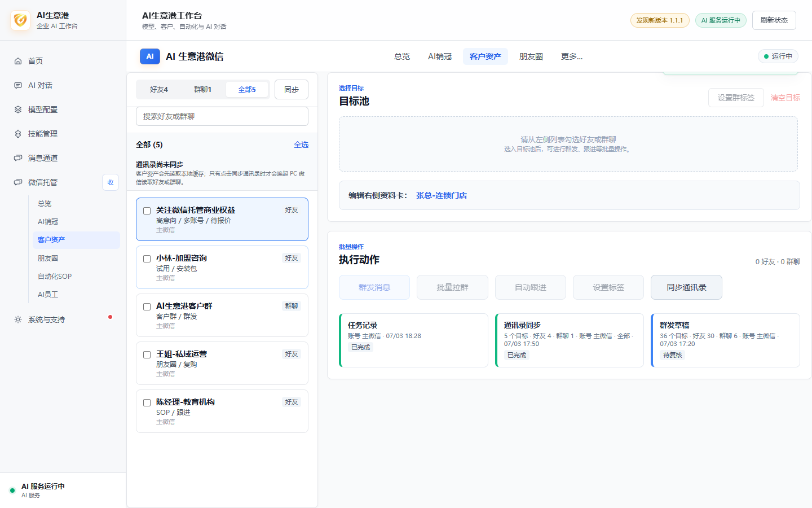The image size is (812, 508).
Task: Click the 微信托管 icon in sidebar
Action: [x=18, y=182]
